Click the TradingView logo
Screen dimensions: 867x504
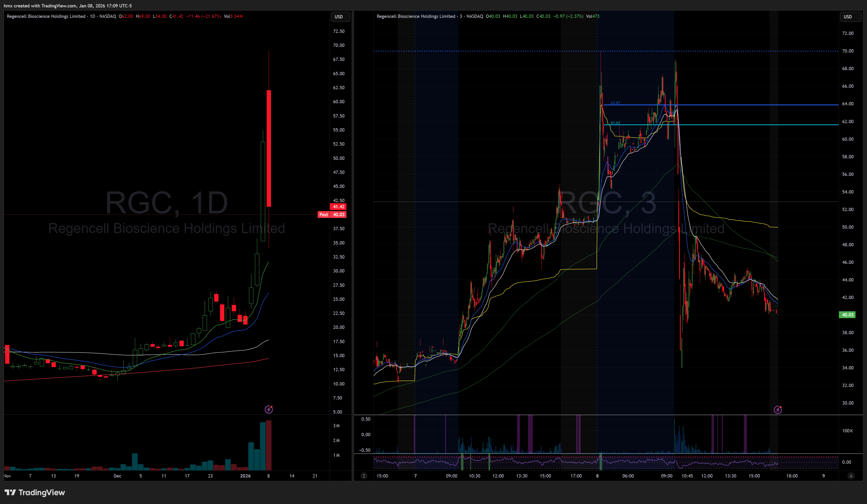(34, 492)
